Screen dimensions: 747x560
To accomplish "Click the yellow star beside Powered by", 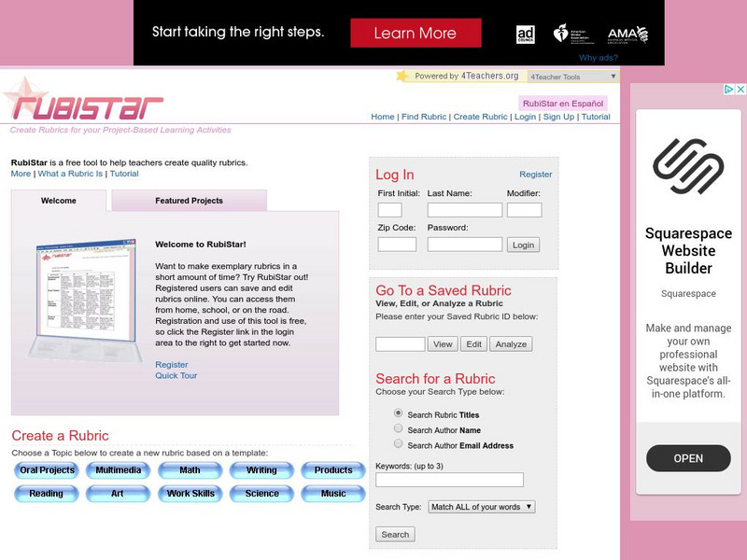I will coord(402,77).
